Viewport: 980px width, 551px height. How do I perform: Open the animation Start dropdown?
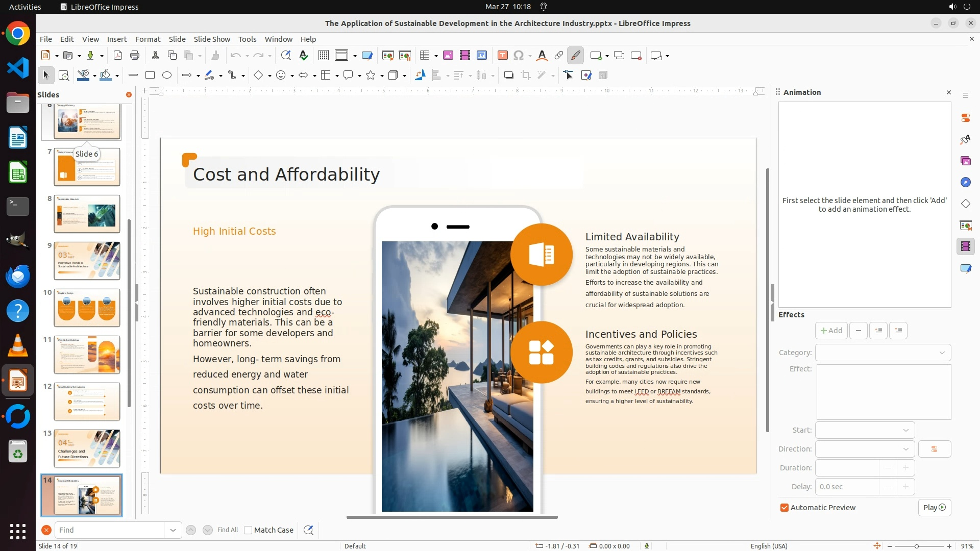tap(865, 430)
